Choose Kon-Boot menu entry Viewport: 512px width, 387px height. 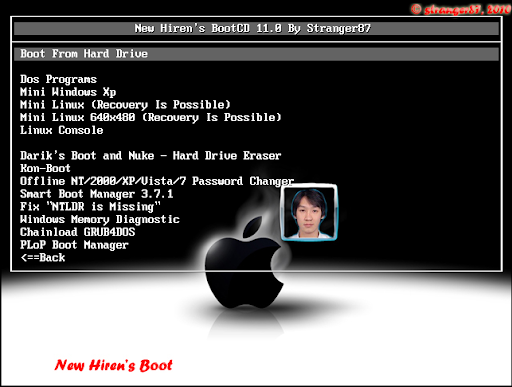(45, 168)
